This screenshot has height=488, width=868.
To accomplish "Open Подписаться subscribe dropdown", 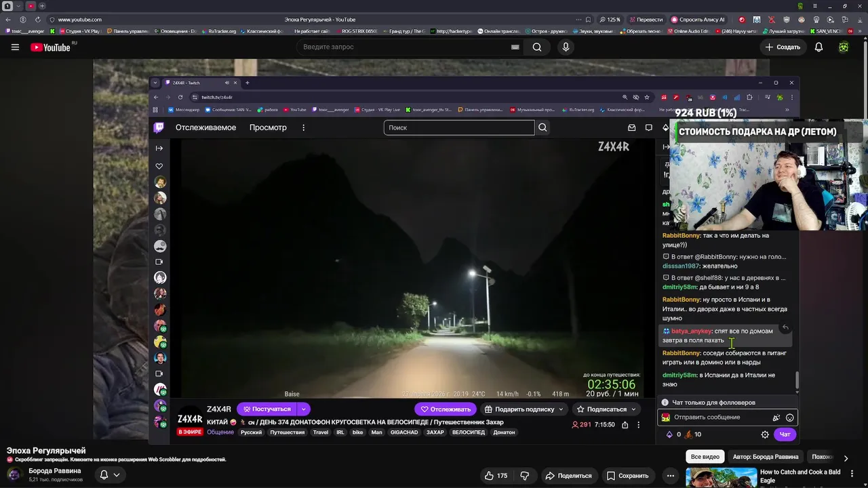I will click(606, 409).
